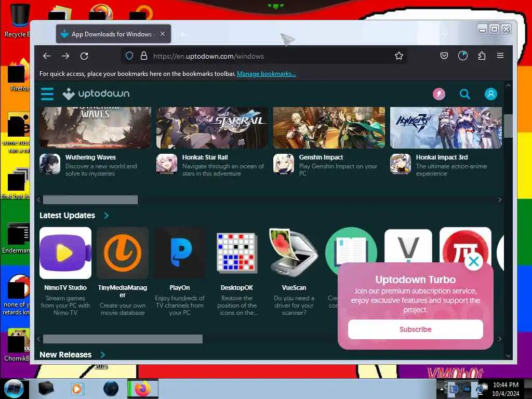Close the App Downloads for Windows tab
Screen dimensions: 532x399
[163, 34]
